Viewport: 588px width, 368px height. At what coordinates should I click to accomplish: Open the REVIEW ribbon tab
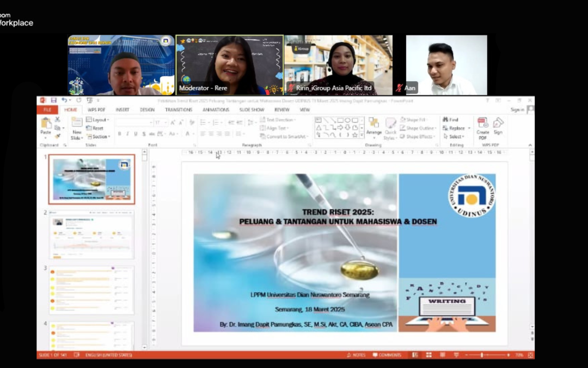(281, 110)
